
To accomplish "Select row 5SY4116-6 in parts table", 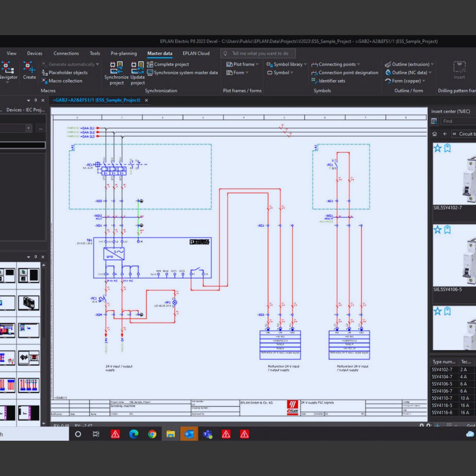I will tap(454, 412).
